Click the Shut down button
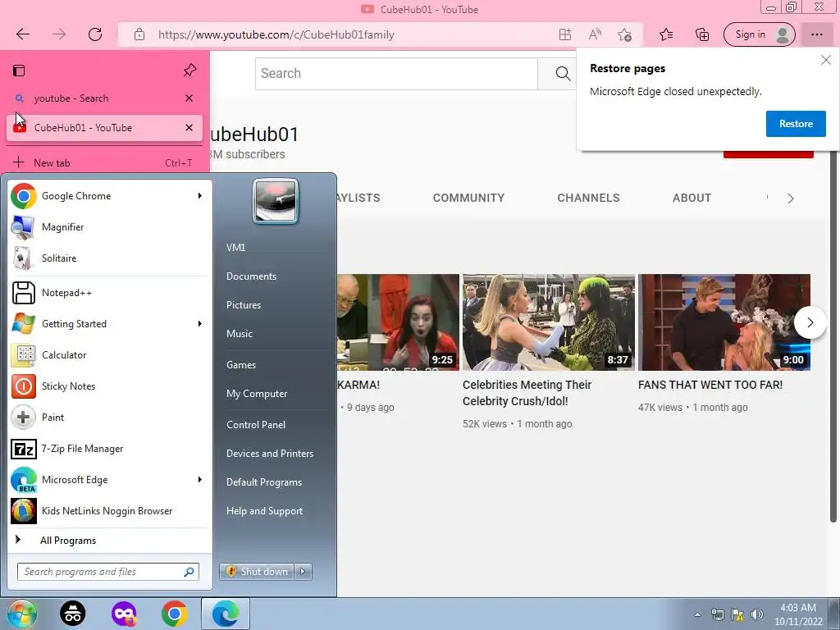Screen dimensions: 840x630 click(x=257, y=572)
